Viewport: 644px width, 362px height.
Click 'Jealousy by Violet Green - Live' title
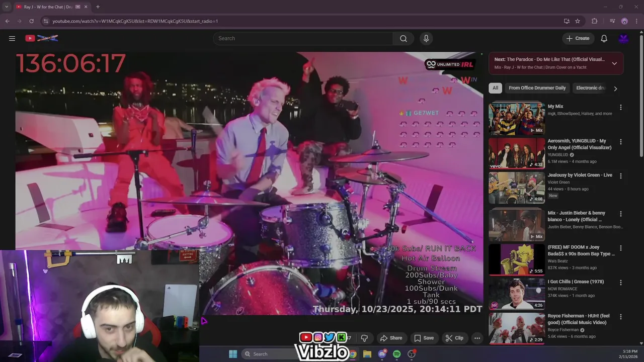point(580,175)
